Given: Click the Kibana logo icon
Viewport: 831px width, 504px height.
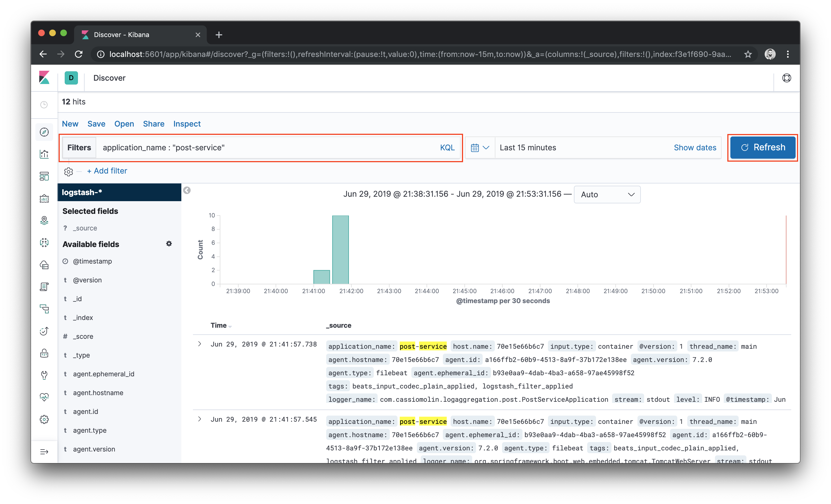Looking at the screenshot, I should pos(44,78).
